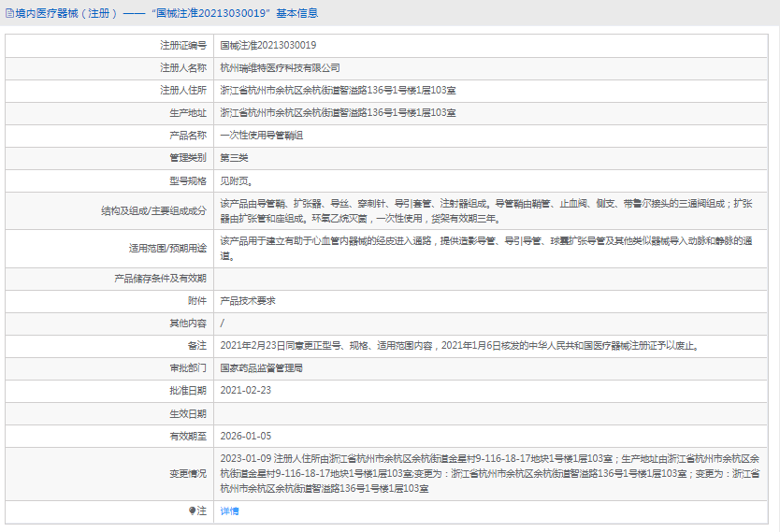
Task: Click the structure description starting 该产品由导管鞘
Action: click(x=486, y=210)
